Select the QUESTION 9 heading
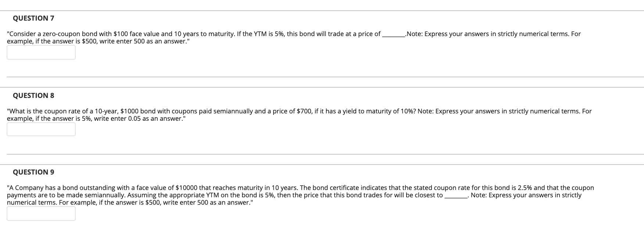Viewport: 644px width, 229px height. click(x=33, y=172)
